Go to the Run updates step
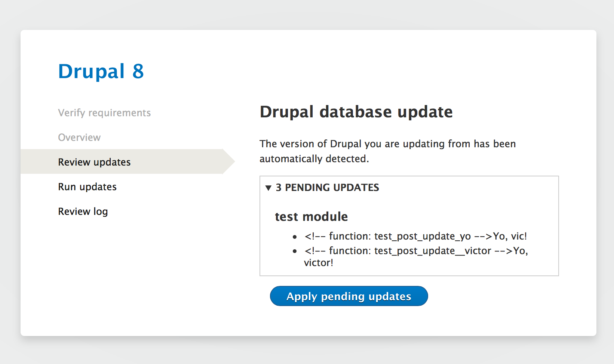The height and width of the screenshot is (364, 614). tap(87, 186)
